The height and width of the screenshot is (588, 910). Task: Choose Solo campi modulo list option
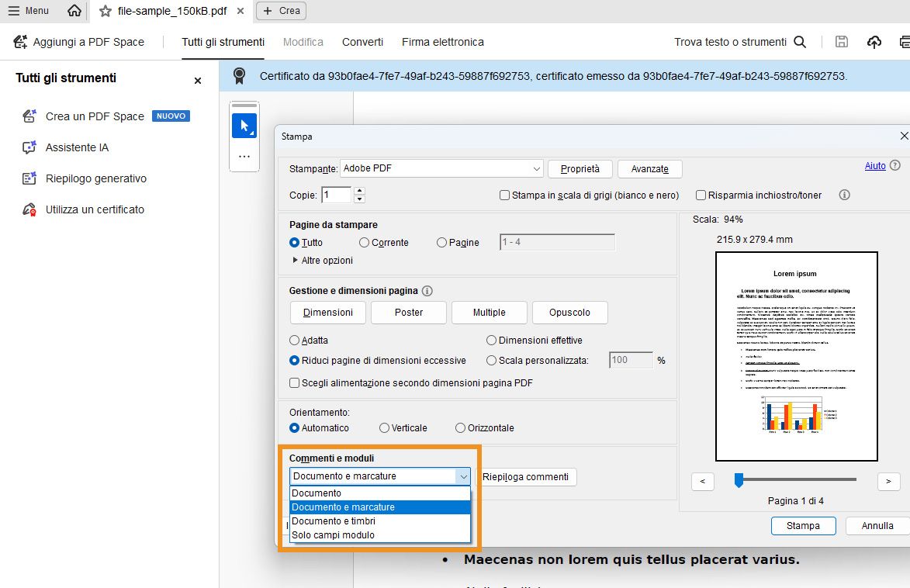click(x=379, y=534)
